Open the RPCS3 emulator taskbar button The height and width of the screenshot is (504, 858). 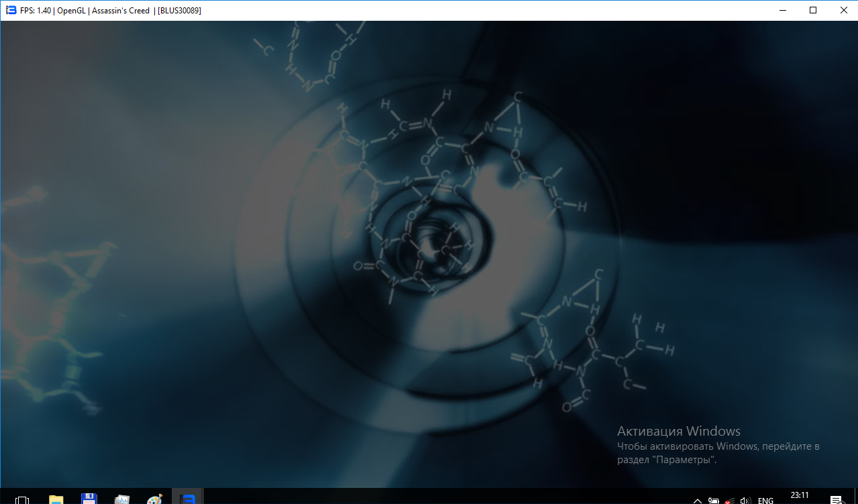coord(189,499)
